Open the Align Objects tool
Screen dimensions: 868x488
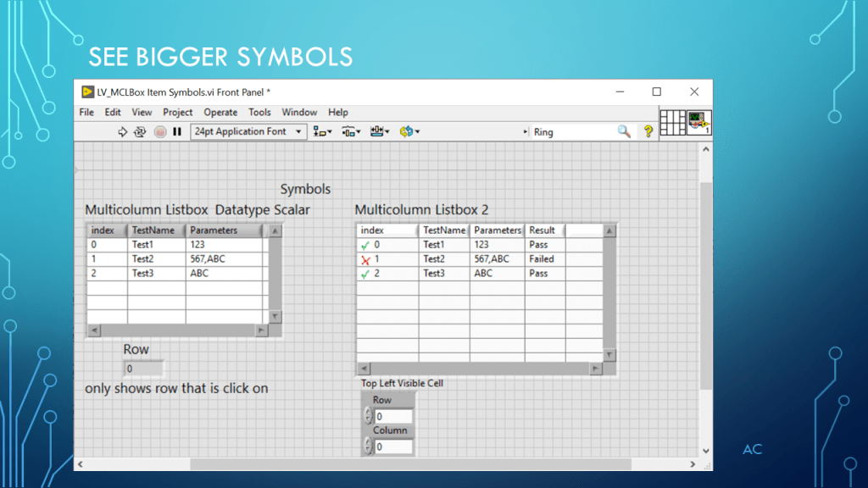[322, 131]
